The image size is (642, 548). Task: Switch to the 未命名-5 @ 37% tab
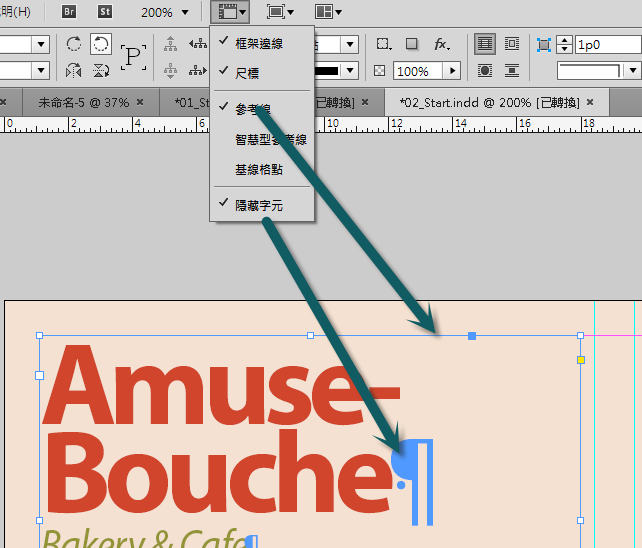tap(82, 102)
